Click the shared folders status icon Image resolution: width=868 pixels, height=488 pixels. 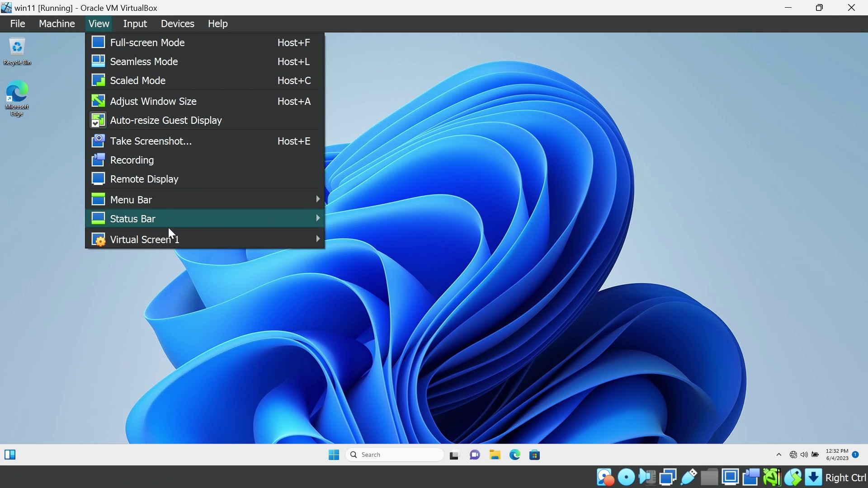coord(709,477)
